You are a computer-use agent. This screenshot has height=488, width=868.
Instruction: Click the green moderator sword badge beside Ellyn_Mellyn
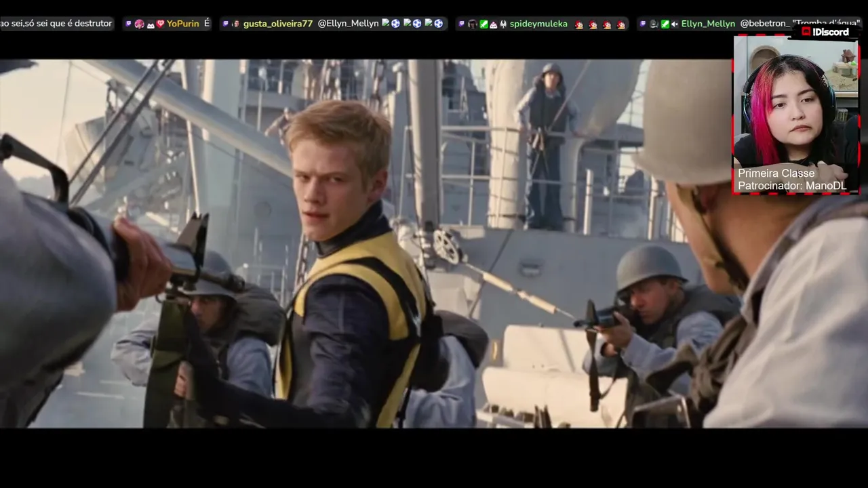click(665, 24)
